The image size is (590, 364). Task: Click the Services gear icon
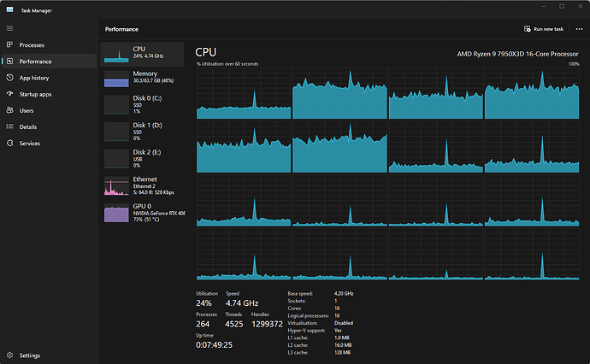pos(9,143)
